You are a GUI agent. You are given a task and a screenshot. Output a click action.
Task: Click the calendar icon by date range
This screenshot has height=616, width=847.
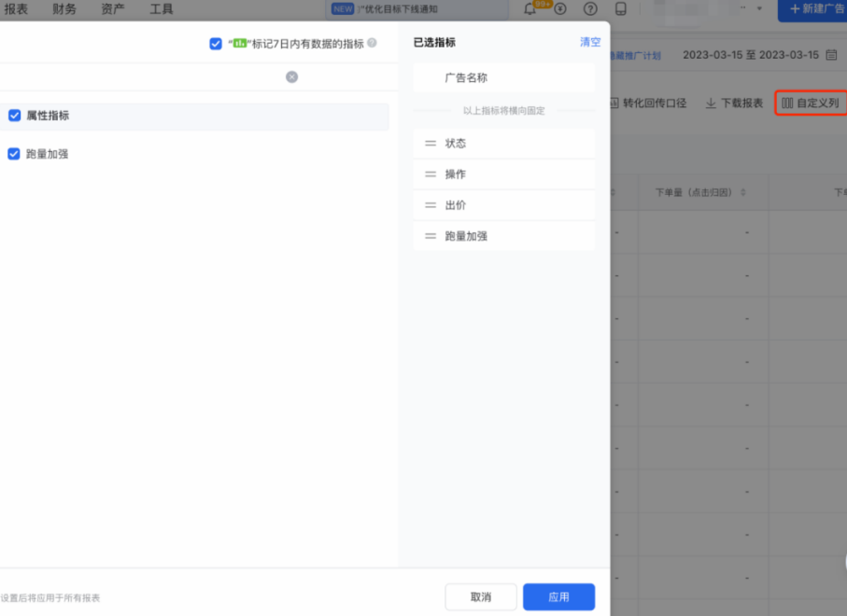(831, 55)
